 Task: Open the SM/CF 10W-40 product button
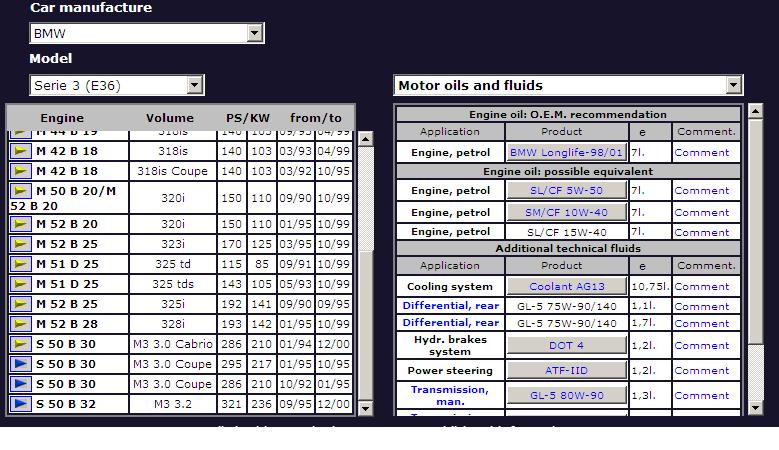pyautogui.click(x=566, y=212)
